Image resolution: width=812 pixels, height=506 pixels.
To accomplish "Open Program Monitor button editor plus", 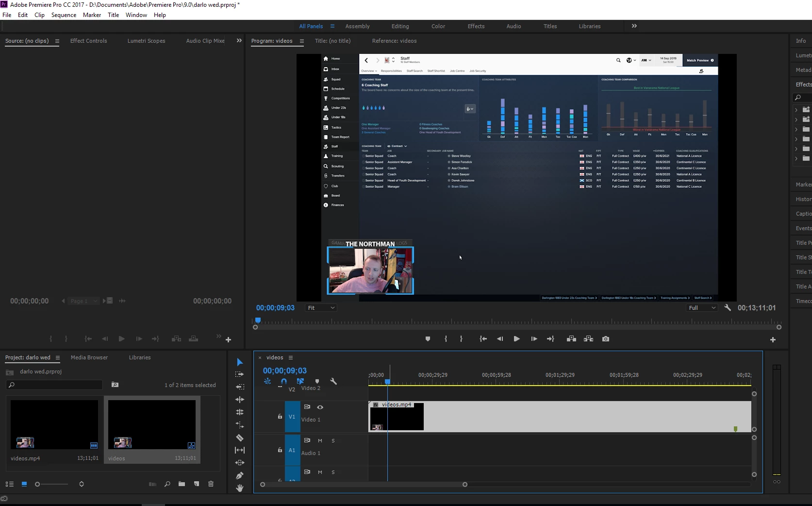I will pyautogui.click(x=773, y=340).
